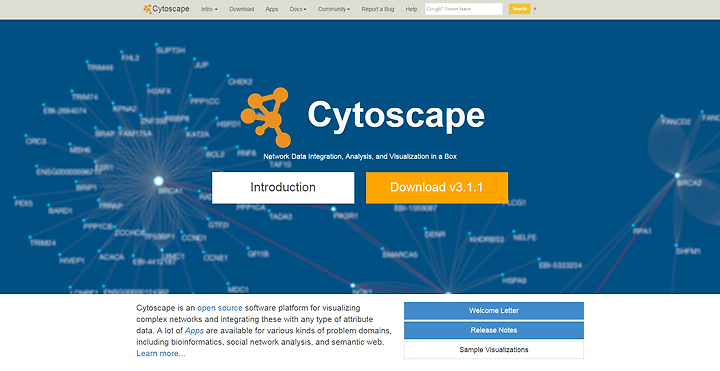Open the Intro dropdown menu
Screen dimensions: 720x371
(209, 9)
